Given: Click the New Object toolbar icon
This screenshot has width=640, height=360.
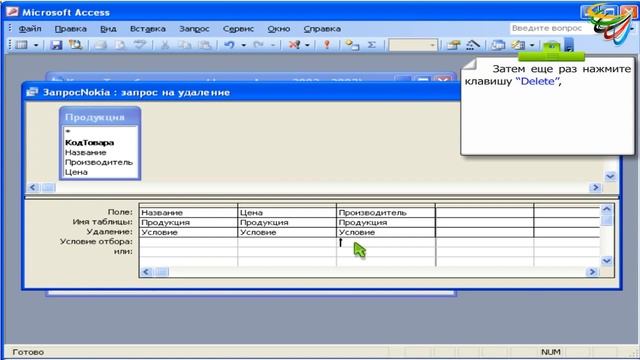Looking at the screenshot, I should (518, 45).
